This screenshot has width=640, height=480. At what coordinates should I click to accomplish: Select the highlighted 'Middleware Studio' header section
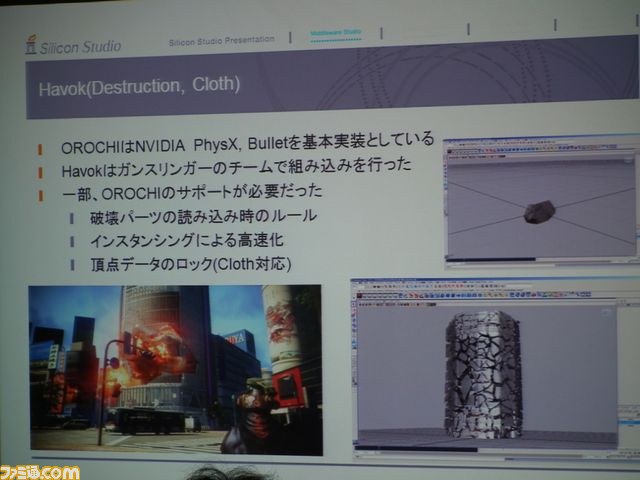point(336,33)
